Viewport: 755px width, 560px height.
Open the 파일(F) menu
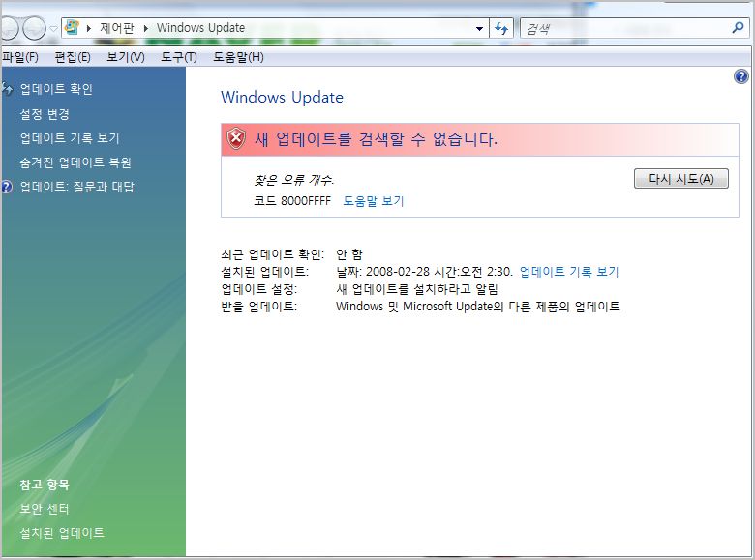pyautogui.click(x=19, y=57)
